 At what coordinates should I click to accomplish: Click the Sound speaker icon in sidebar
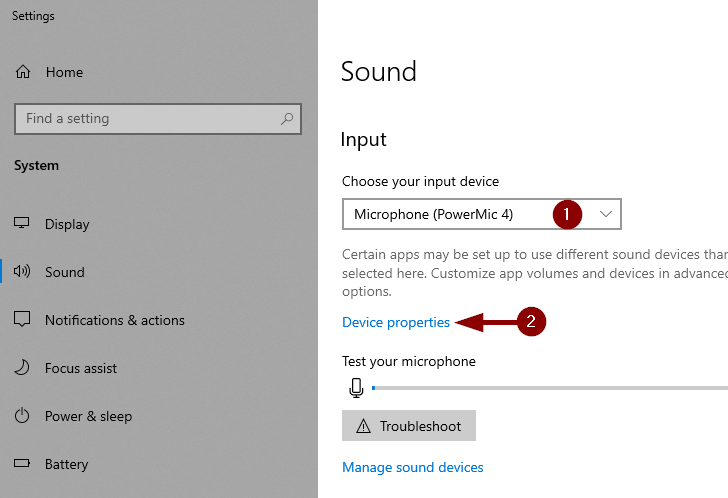click(x=22, y=272)
